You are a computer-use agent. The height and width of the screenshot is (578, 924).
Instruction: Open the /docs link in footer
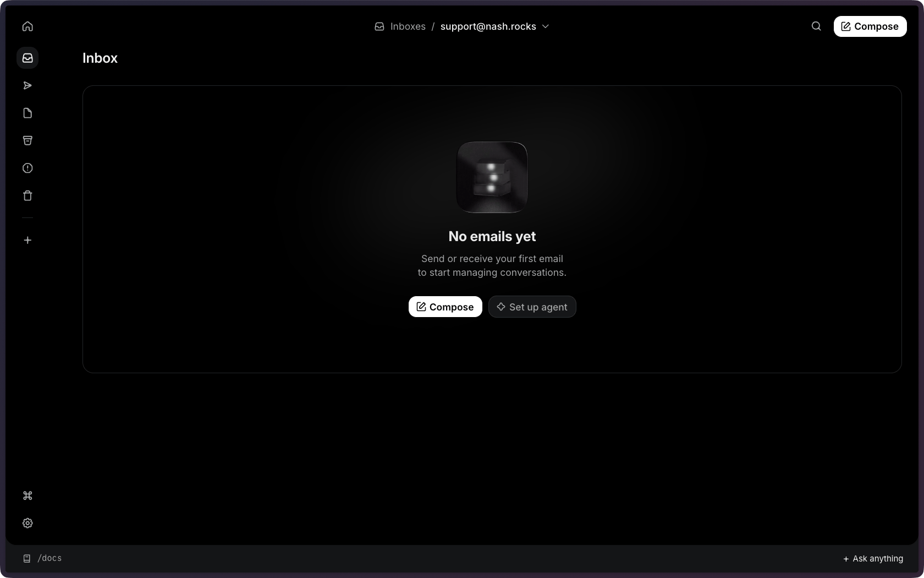click(42, 558)
